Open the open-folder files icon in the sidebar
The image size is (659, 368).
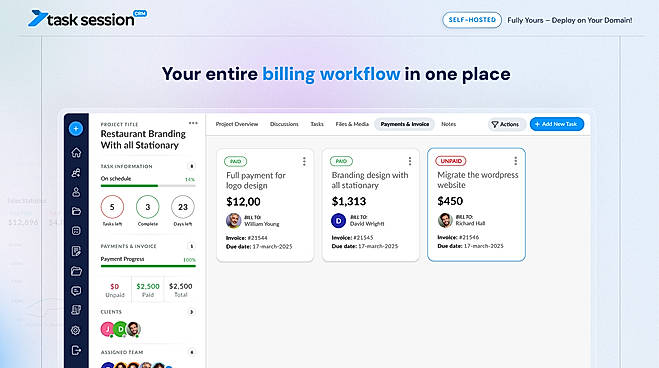click(76, 271)
